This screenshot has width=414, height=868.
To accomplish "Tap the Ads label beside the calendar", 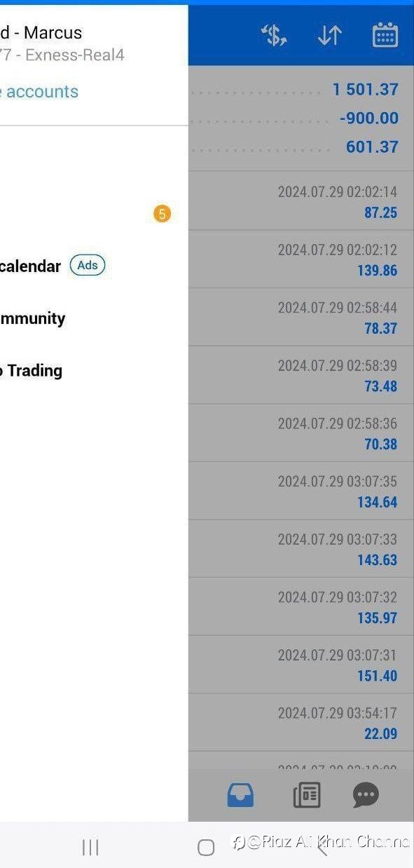I will [x=88, y=265].
